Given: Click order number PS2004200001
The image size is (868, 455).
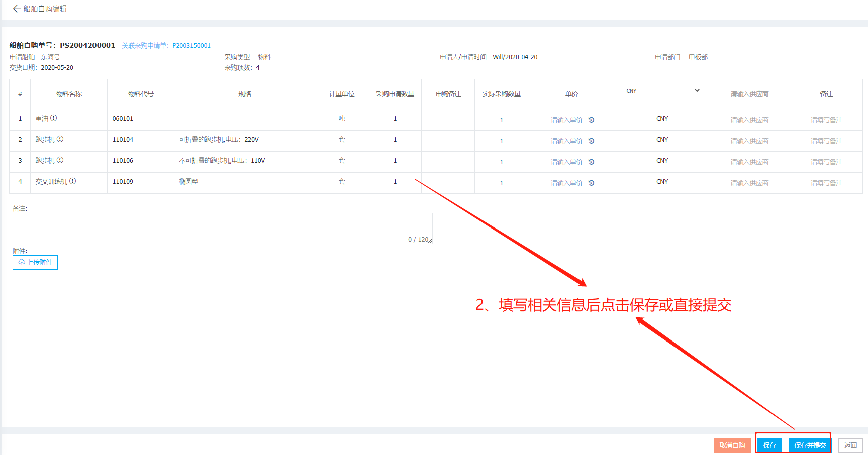Looking at the screenshot, I should point(87,45).
